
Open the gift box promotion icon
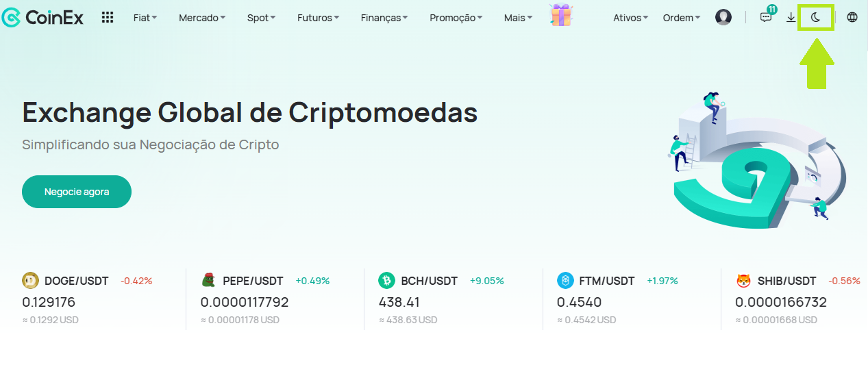coord(561,15)
